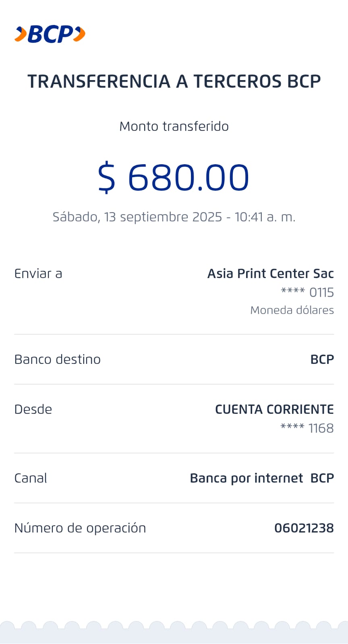Image resolution: width=348 pixels, height=644 pixels.
Task: Select the Banco destino label
Action: pos(57,359)
